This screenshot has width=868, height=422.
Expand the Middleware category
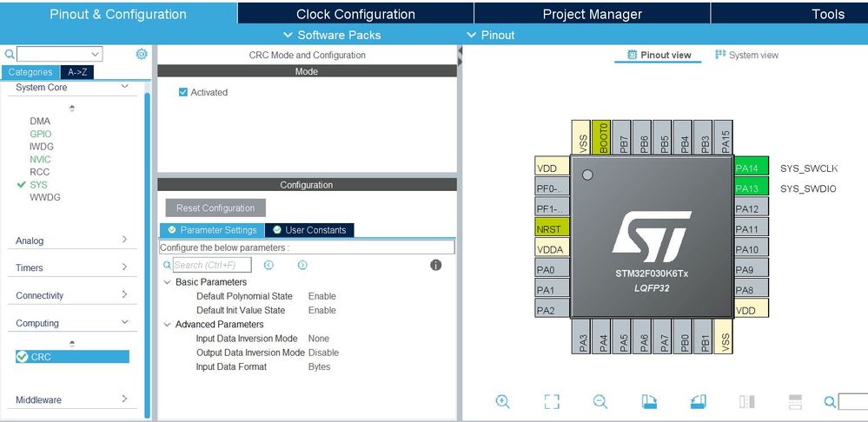pyautogui.click(x=124, y=399)
